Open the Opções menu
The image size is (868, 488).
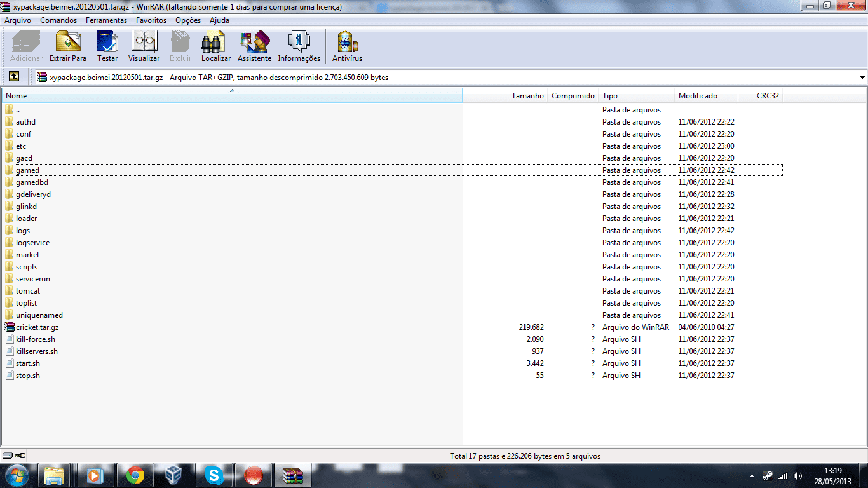coord(188,20)
